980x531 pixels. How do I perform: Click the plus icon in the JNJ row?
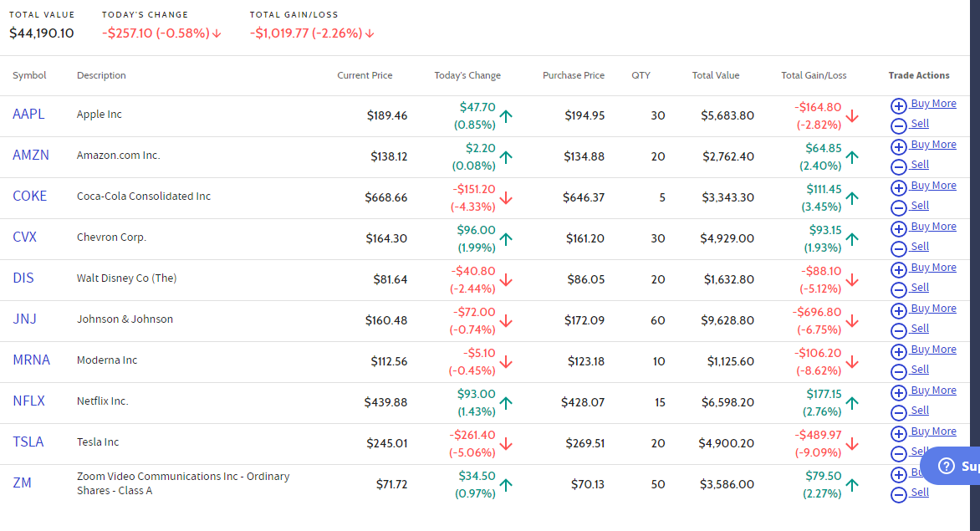tap(898, 311)
